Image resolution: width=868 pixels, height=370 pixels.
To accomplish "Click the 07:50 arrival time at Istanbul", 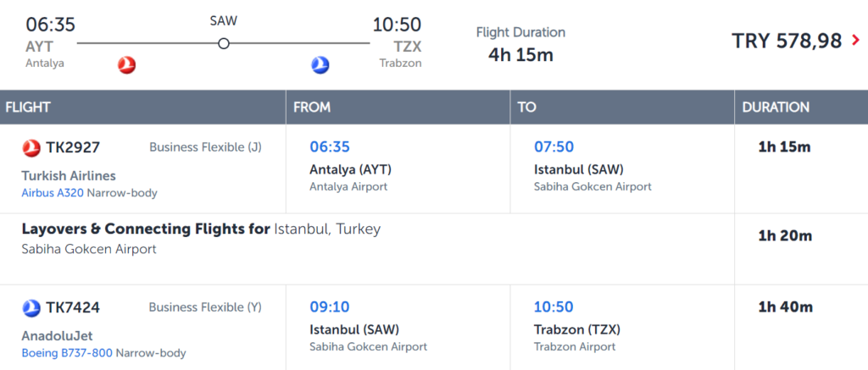I will coord(554,147).
